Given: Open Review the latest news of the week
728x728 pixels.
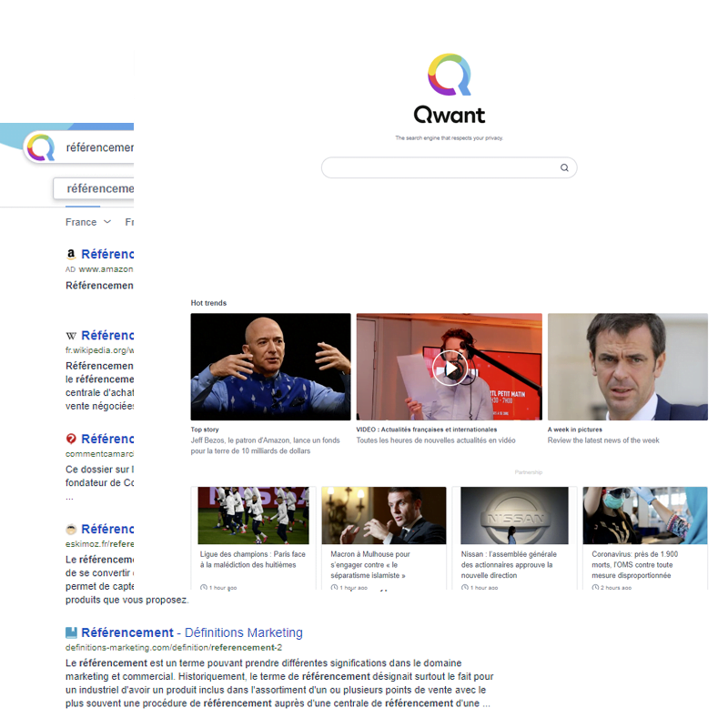Looking at the screenshot, I should 603,440.
